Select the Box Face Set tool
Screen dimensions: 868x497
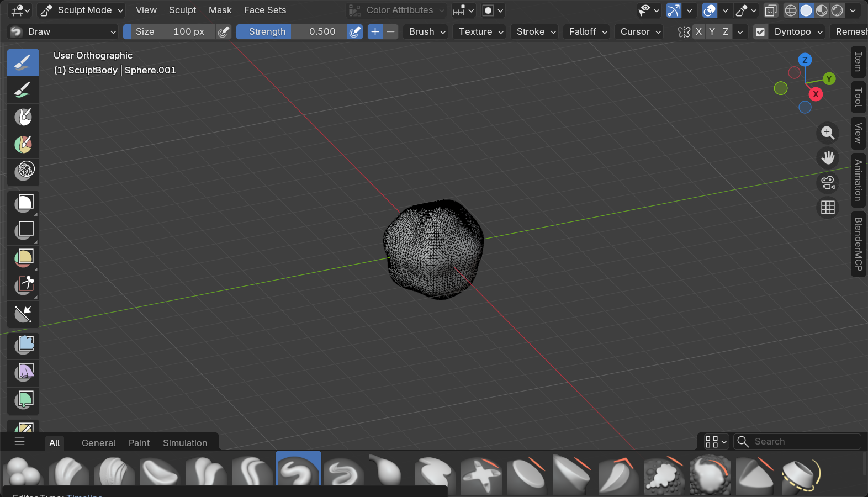(23, 258)
